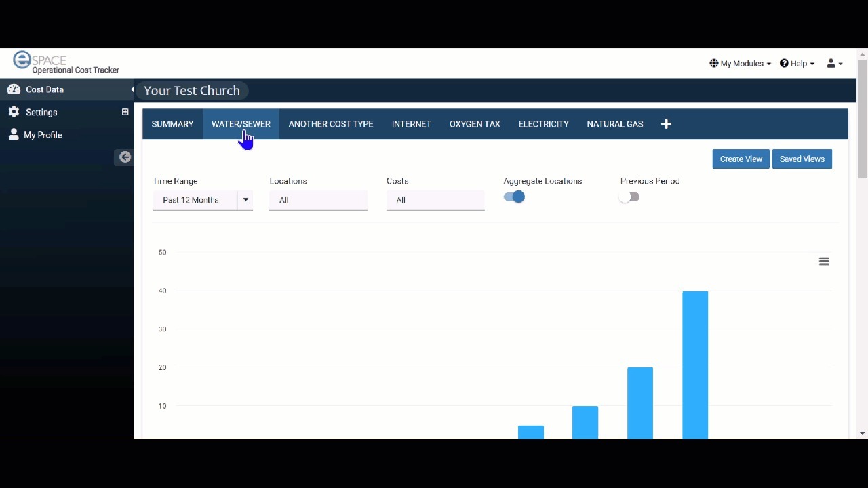Add a new cost type with plus icon

(666, 124)
